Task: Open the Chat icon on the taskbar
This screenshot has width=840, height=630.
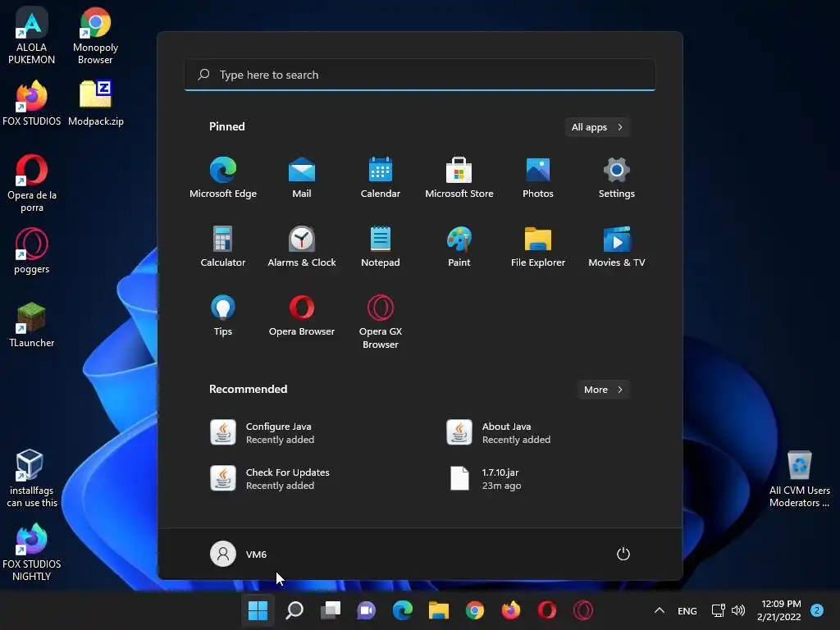Action: pyautogui.click(x=367, y=610)
